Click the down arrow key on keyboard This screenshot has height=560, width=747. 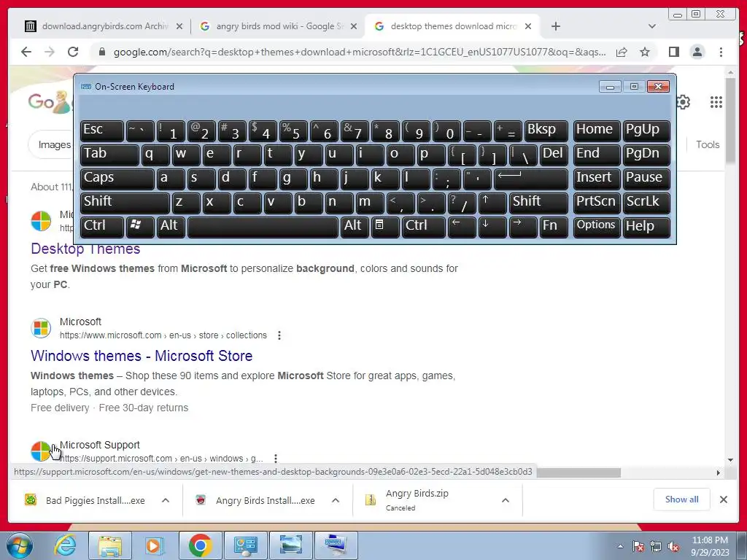[x=492, y=227]
